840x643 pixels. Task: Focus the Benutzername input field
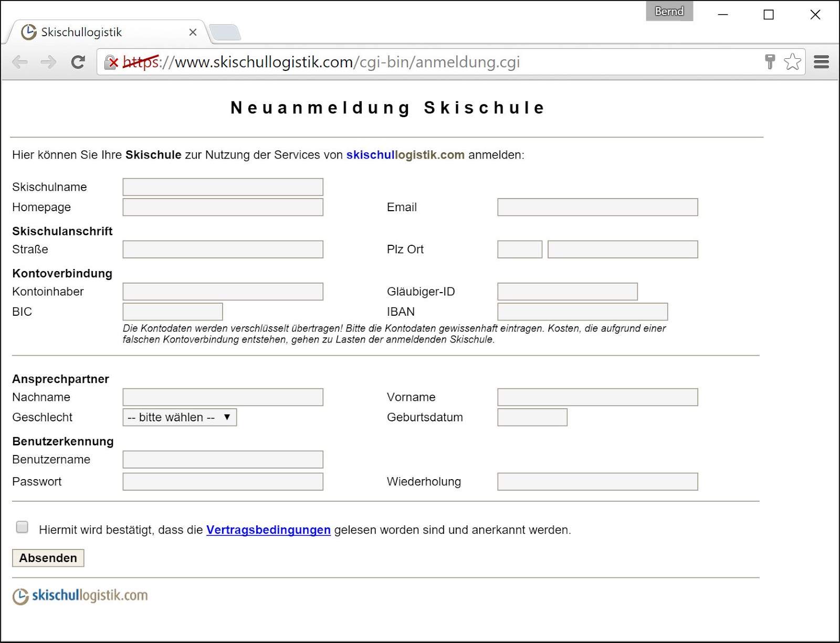pos(223,460)
